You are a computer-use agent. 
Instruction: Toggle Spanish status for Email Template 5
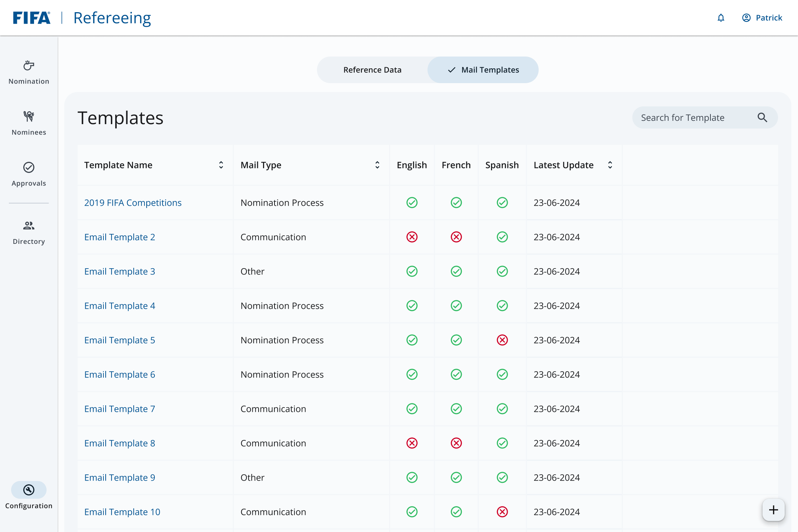(x=502, y=340)
